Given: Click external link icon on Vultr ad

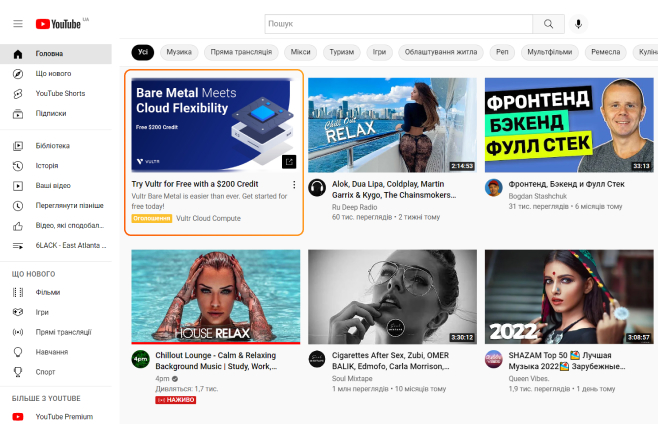Looking at the screenshot, I should pos(289,161).
